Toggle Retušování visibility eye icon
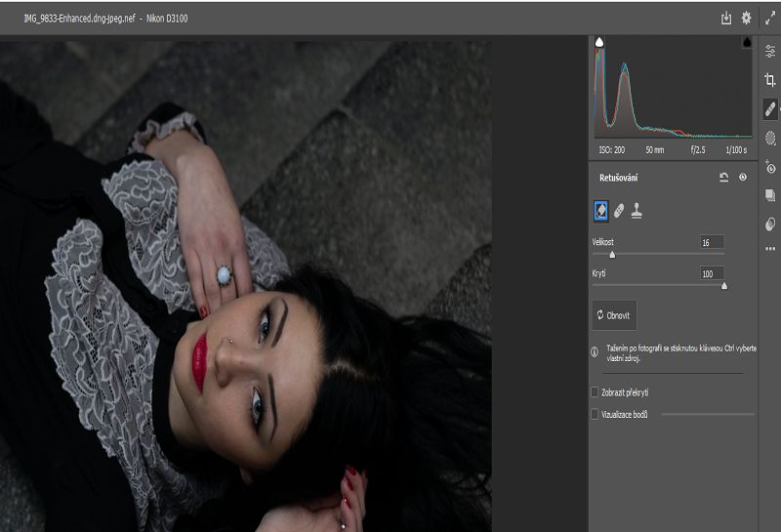 743,178
